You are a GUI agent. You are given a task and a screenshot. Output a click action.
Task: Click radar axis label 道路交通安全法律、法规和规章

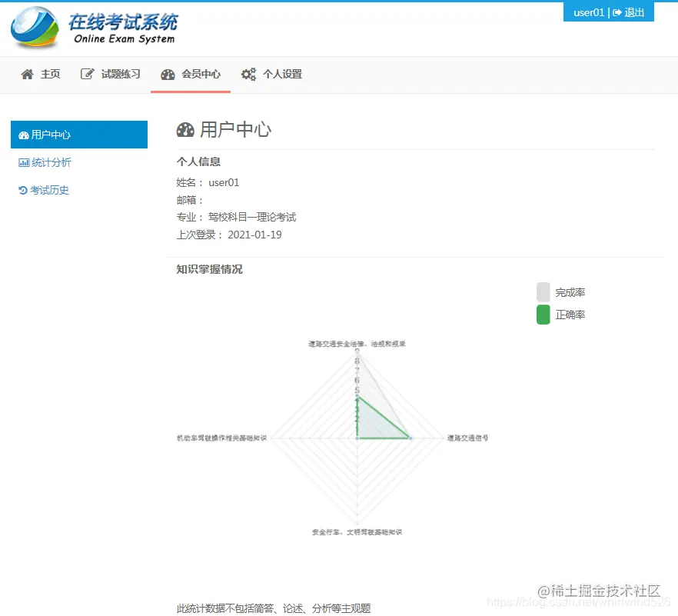coord(357,344)
